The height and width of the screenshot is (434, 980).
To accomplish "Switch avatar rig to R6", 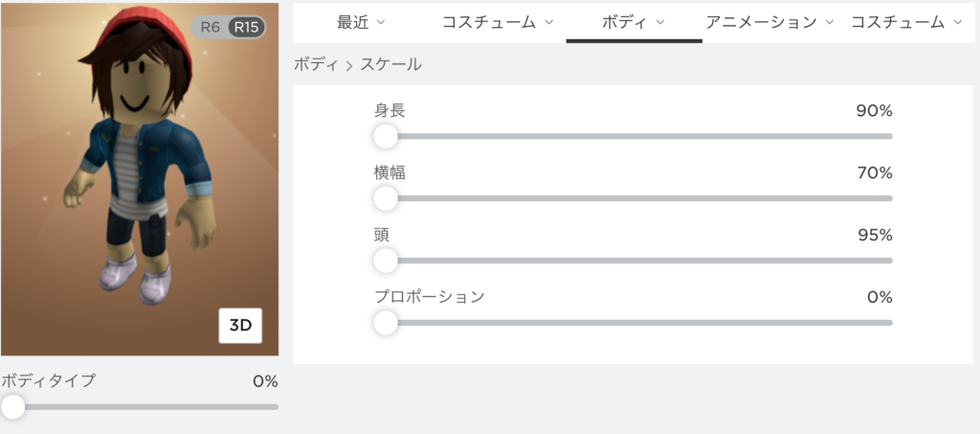I will [x=210, y=28].
